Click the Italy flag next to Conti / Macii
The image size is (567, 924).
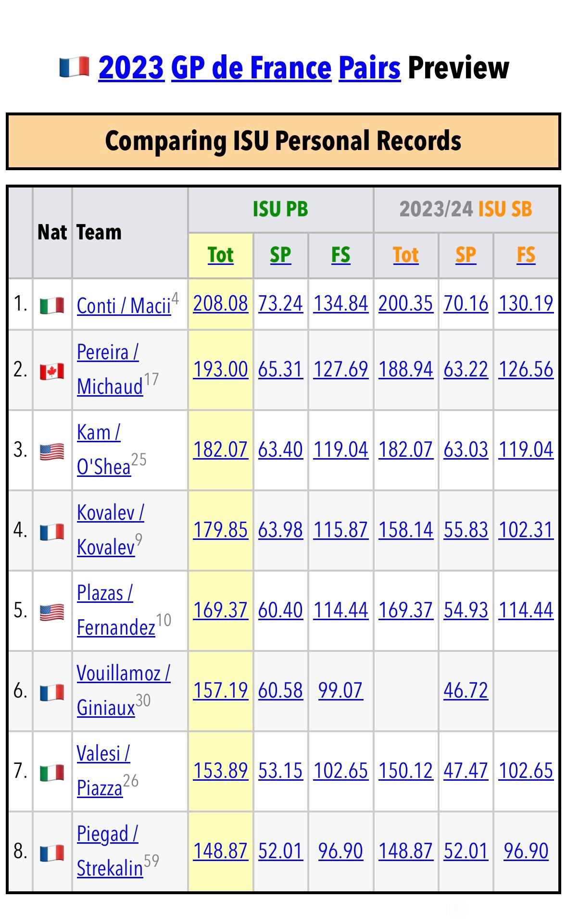pyautogui.click(x=52, y=305)
